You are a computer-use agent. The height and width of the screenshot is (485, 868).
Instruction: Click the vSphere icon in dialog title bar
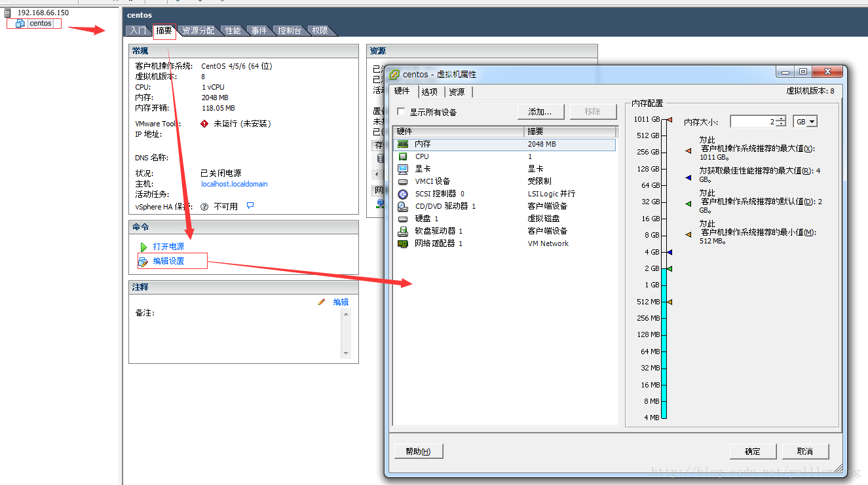[x=395, y=75]
